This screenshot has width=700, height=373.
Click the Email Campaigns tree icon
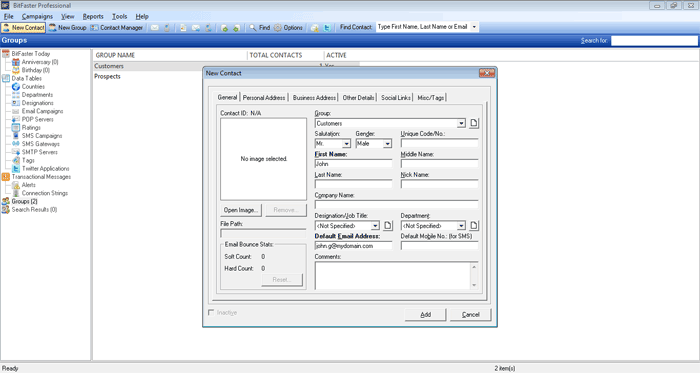[x=16, y=111]
